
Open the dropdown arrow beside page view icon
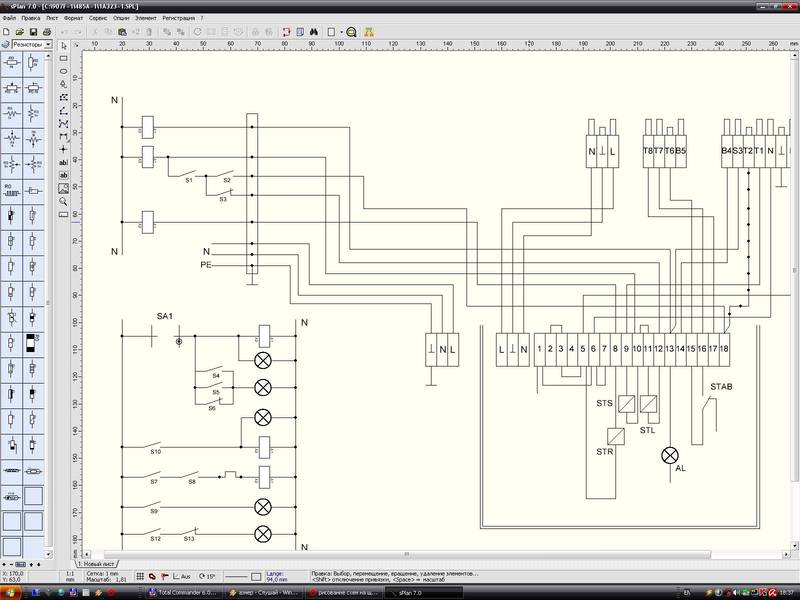341,32
